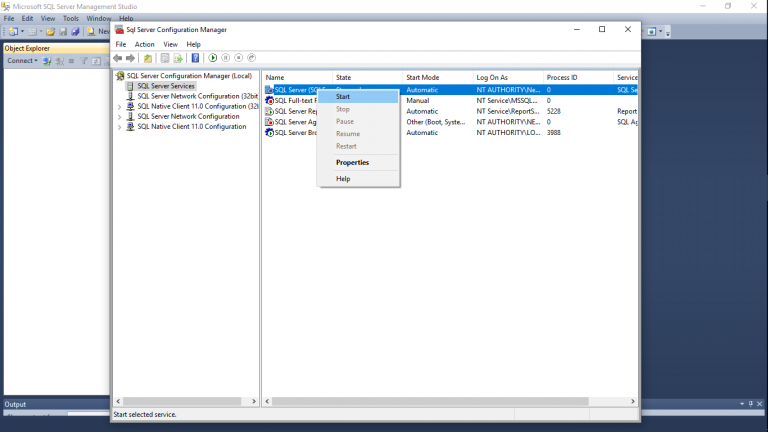
Task: Choose Properties from the context menu
Action: pyautogui.click(x=352, y=162)
